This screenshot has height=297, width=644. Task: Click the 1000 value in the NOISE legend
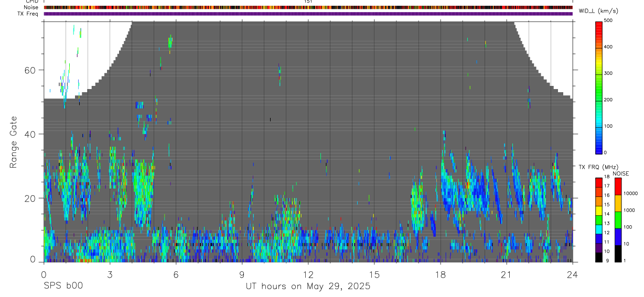[x=629, y=210]
